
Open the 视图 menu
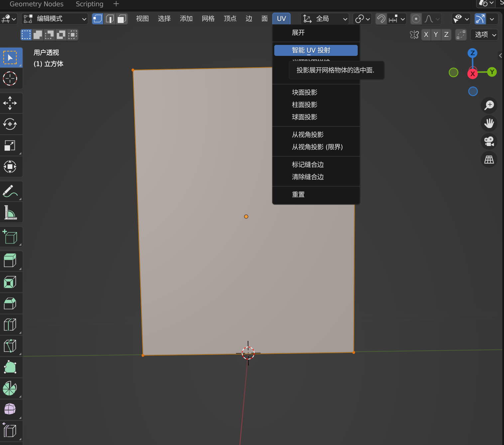click(x=142, y=19)
